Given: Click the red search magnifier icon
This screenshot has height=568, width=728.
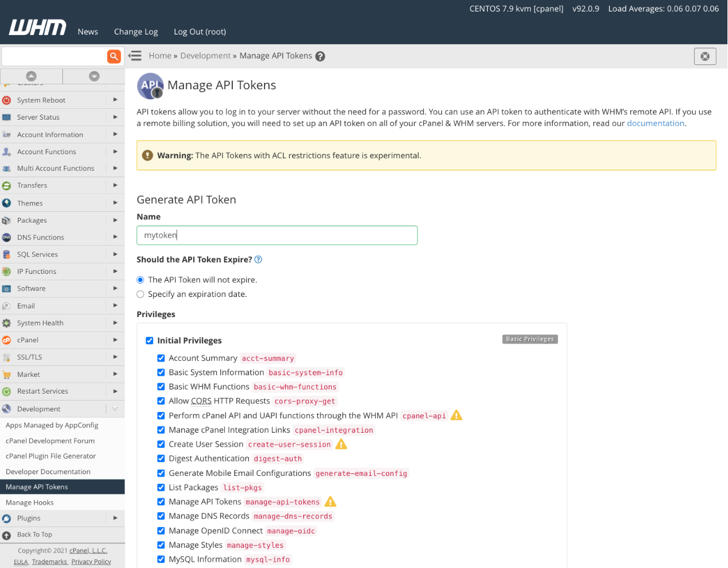Looking at the screenshot, I should click(114, 56).
